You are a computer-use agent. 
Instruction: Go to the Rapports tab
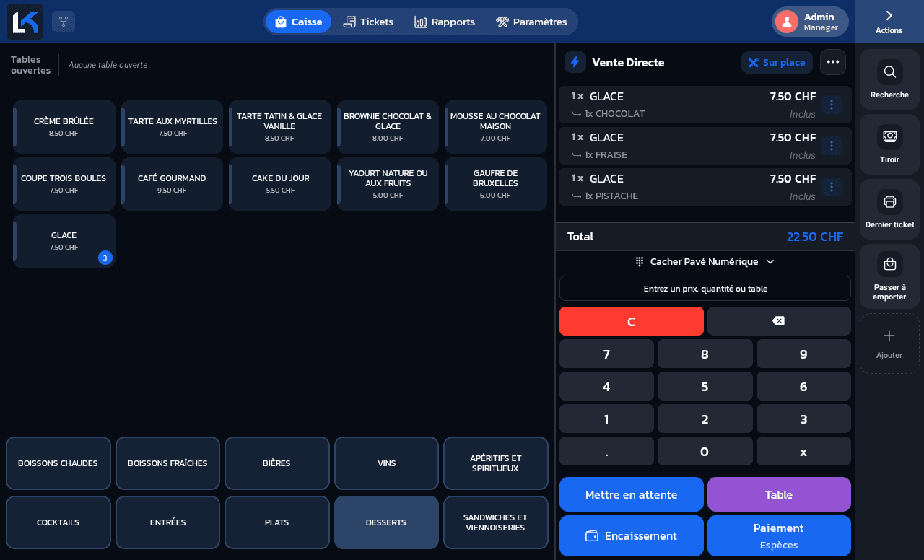(445, 22)
